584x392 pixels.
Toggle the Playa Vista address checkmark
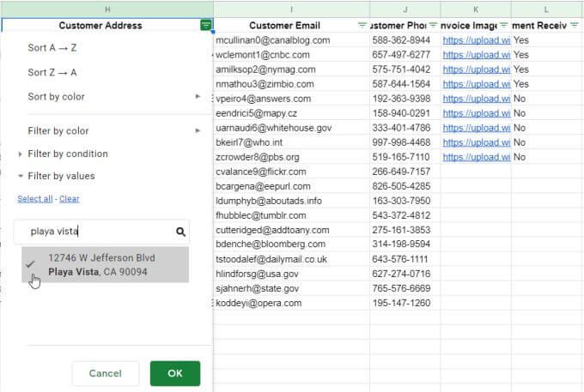tap(30, 264)
